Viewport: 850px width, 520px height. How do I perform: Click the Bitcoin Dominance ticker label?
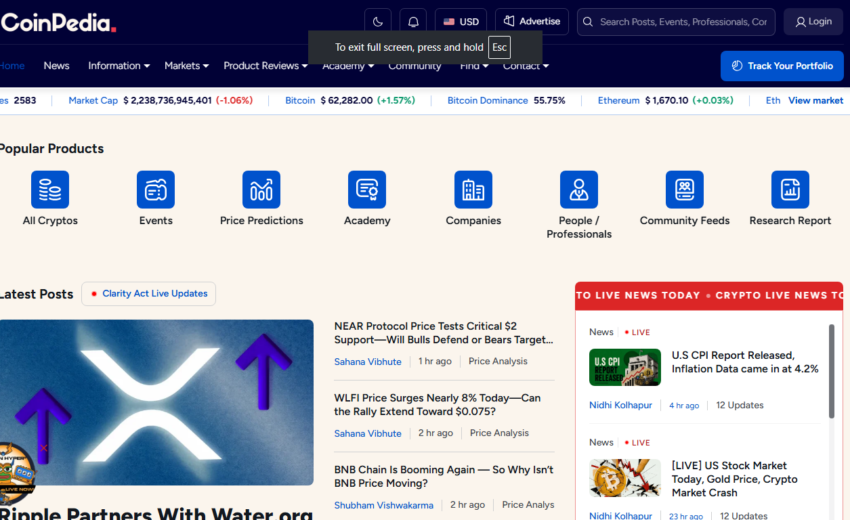(487, 100)
